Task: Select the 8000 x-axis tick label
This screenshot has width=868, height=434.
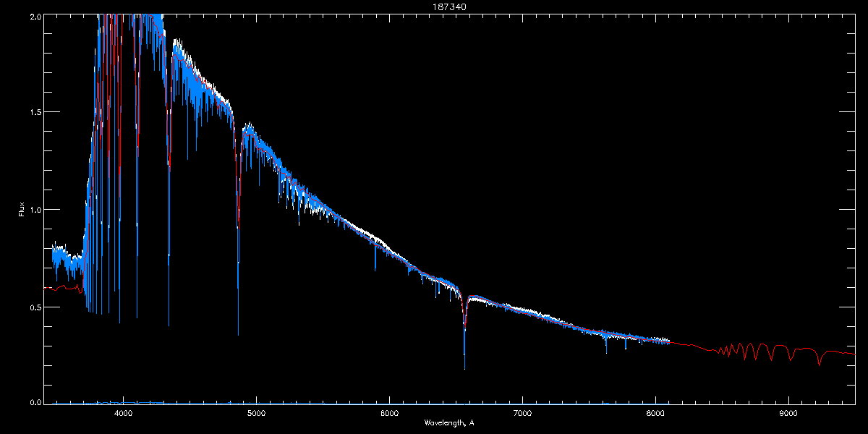Action: coord(655,413)
